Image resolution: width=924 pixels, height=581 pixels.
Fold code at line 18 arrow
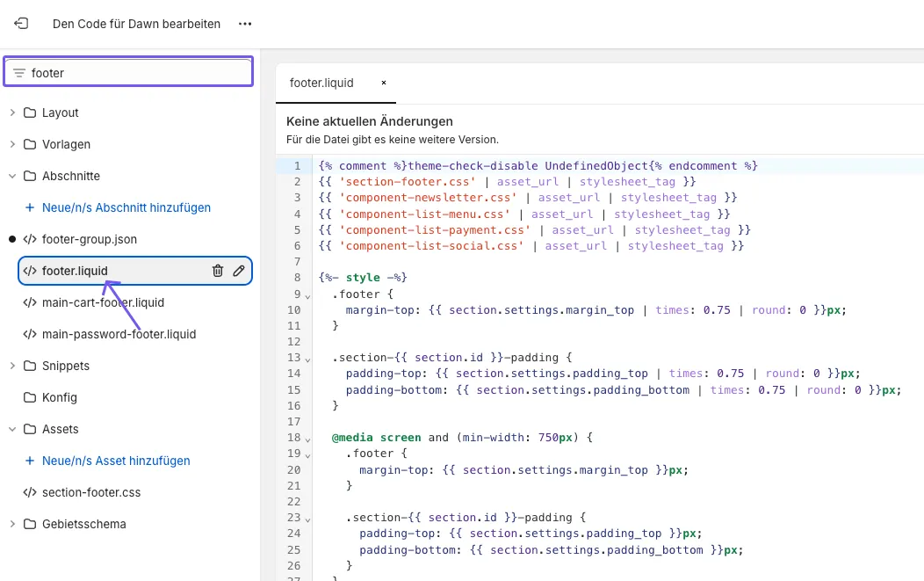click(307, 439)
